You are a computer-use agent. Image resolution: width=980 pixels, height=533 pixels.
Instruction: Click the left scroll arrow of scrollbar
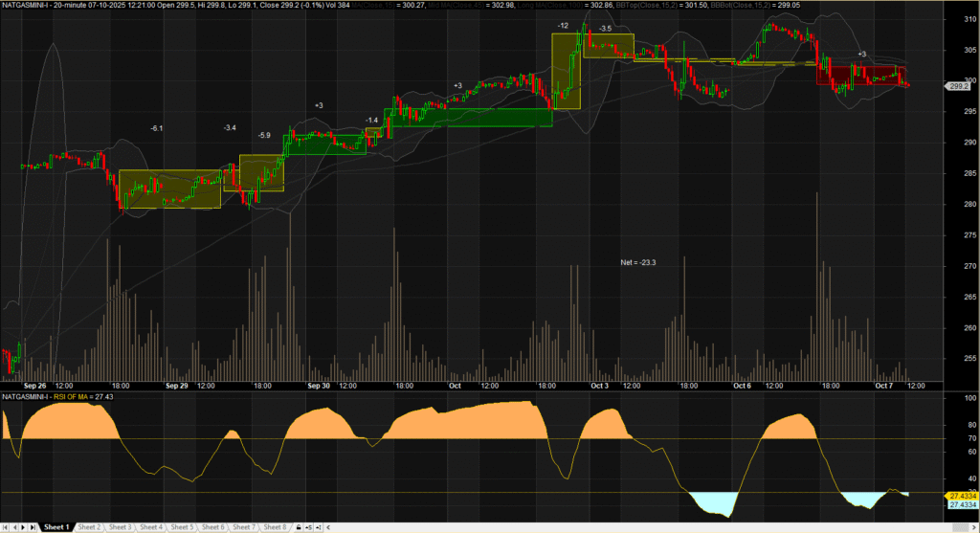point(328,527)
